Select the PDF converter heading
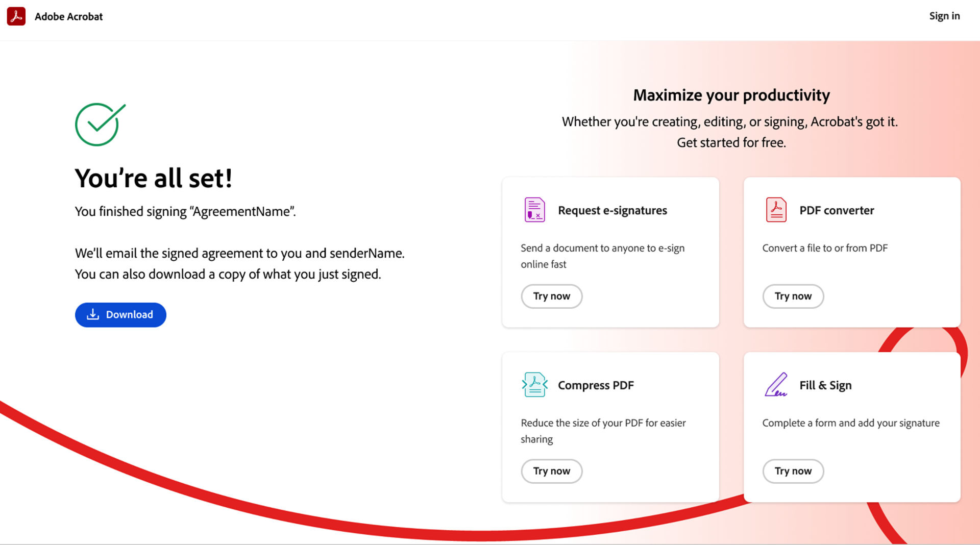The image size is (980, 545). [x=837, y=210]
